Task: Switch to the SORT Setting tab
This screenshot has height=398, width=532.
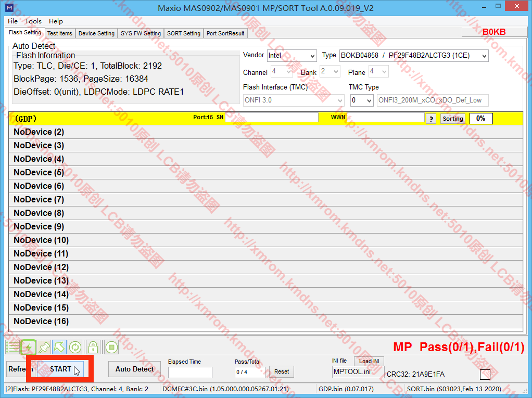Action: 183,33
